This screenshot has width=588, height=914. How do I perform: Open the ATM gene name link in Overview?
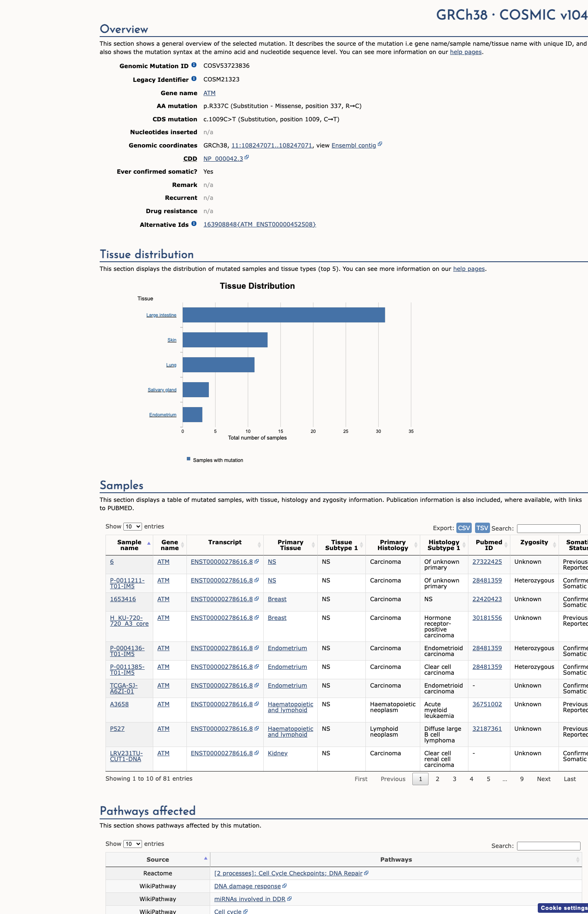click(x=209, y=93)
